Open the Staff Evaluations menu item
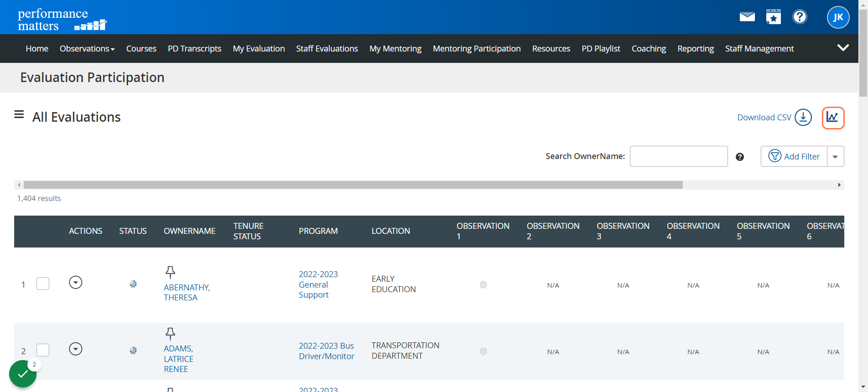 click(x=327, y=49)
